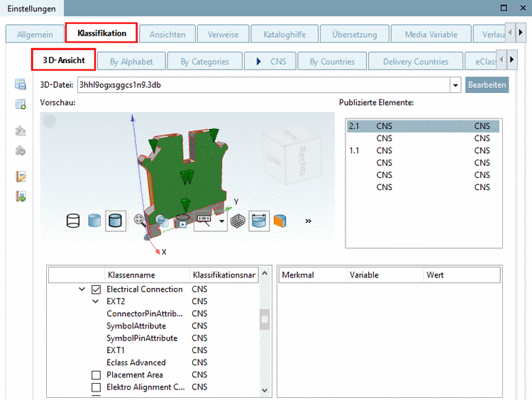Screen dimensions: 532x400
Task: Click the notebook with pencil edit icon
Action: (x=21, y=177)
